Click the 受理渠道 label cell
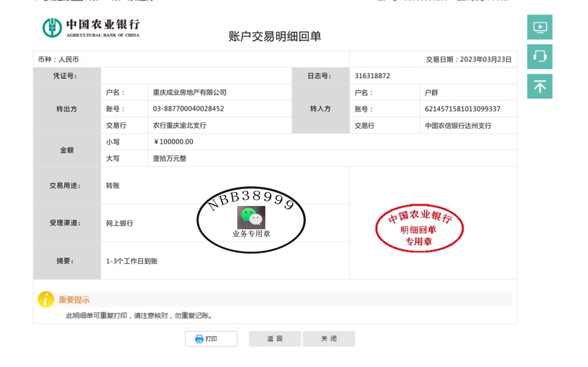 67,223
